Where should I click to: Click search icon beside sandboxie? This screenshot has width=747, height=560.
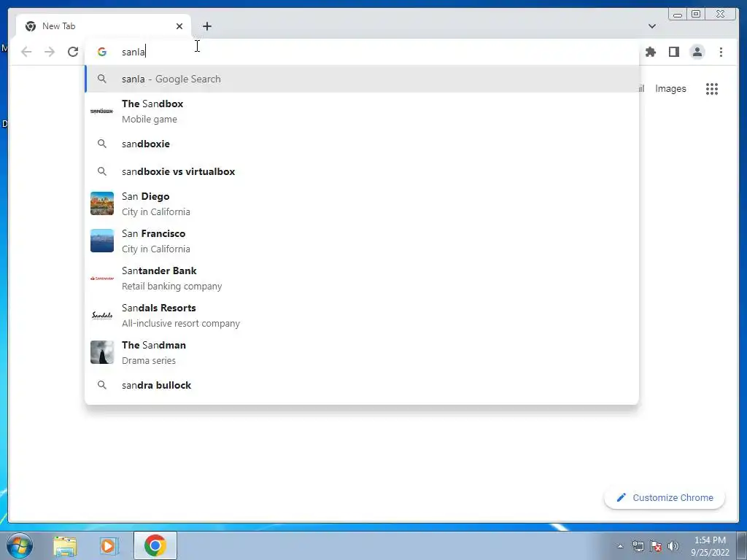pyautogui.click(x=102, y=144)
